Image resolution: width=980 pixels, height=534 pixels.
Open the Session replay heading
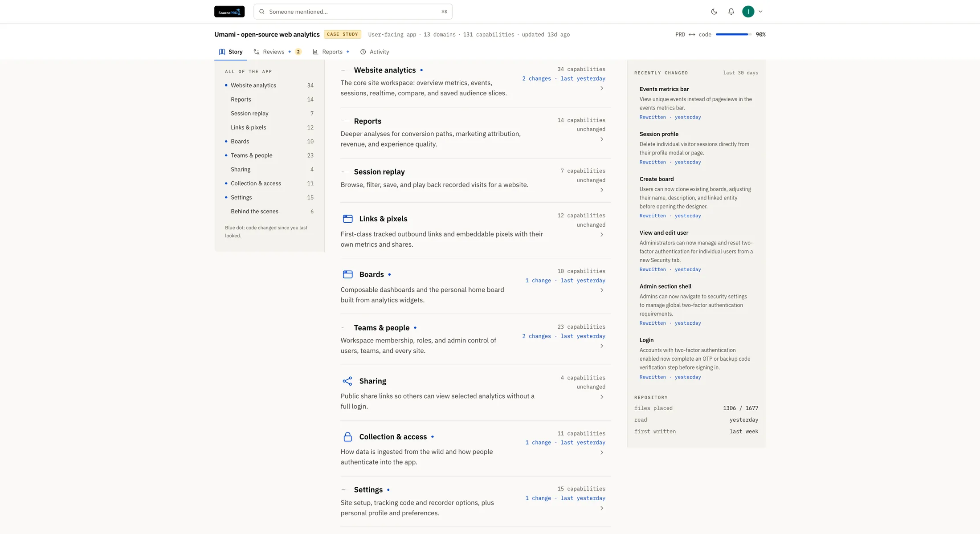[380, 172]
